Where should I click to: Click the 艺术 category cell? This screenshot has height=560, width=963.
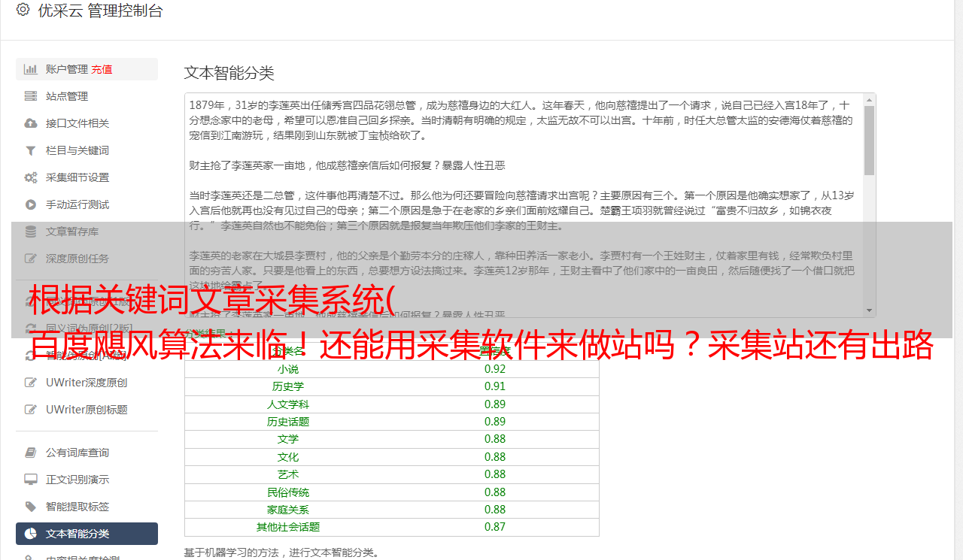pos(288,474)
